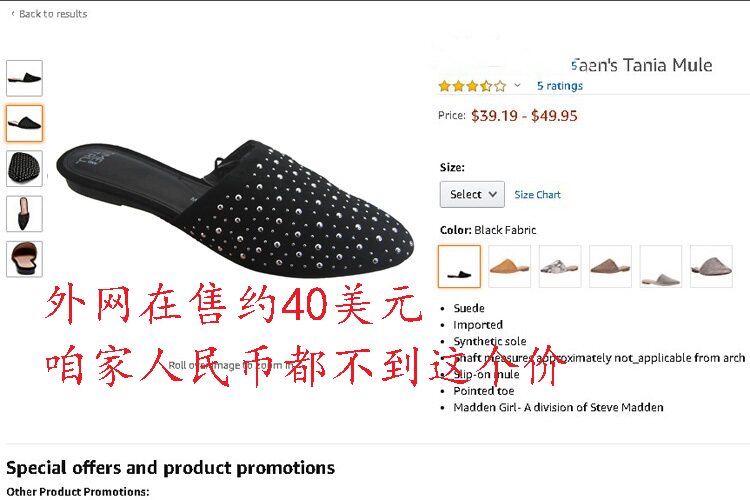
Task: Open the Size Select dropdown
Action: coord(472,194)
